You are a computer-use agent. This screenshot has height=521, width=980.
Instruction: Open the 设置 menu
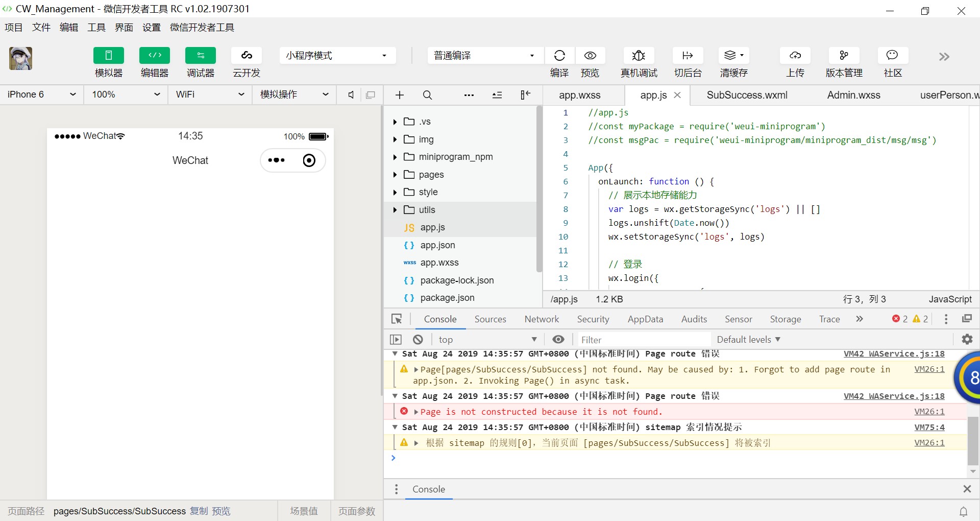click(x=151, y=28)
